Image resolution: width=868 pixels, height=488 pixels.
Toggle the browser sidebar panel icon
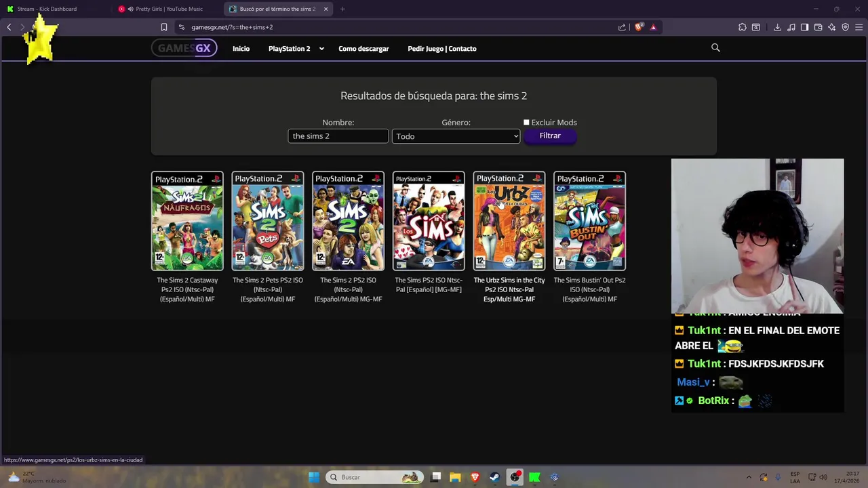click(x=804, y=27)
